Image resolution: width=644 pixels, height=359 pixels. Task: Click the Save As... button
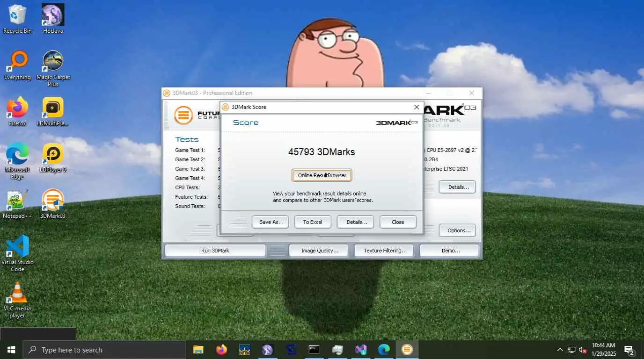click(x=270, y=222)
